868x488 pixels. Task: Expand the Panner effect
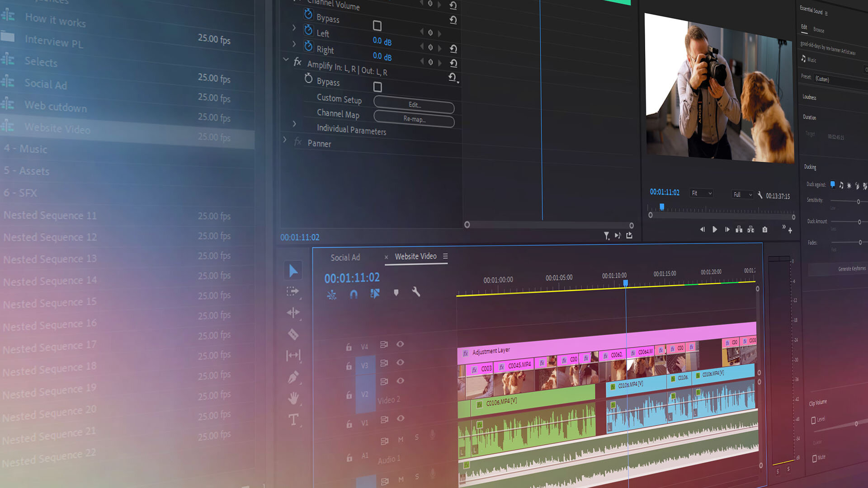[x=285, y=140]
